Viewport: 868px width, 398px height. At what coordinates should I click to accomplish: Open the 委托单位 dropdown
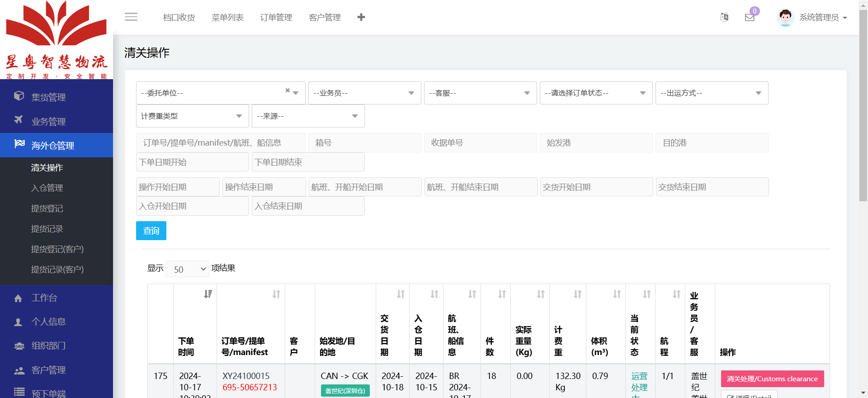click(221, 93)
